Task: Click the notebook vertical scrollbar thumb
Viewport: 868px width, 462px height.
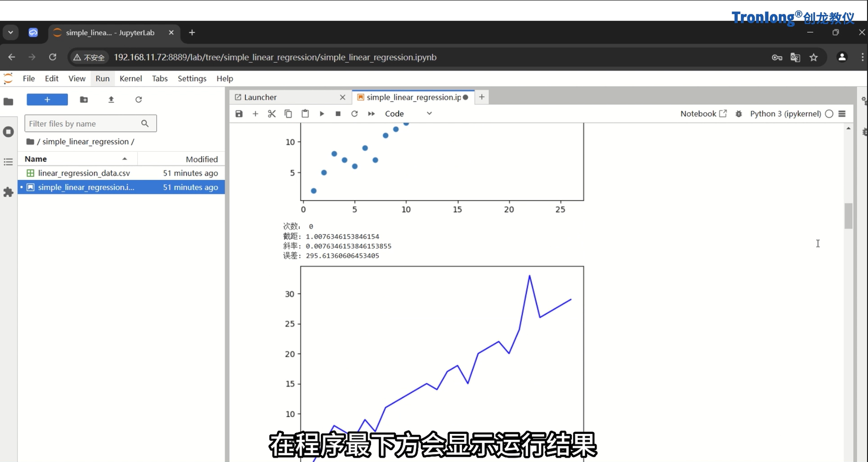Action: [848, 216]
